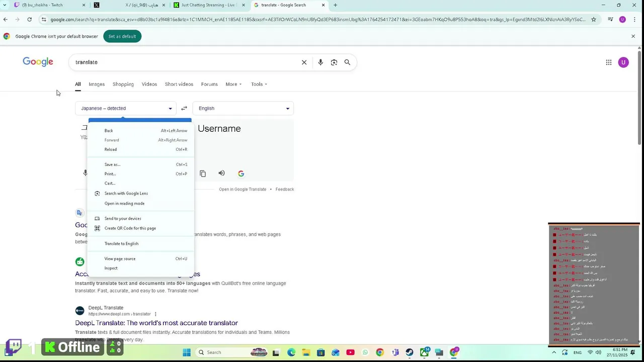Choose Open in reading mode

point(140,204)
